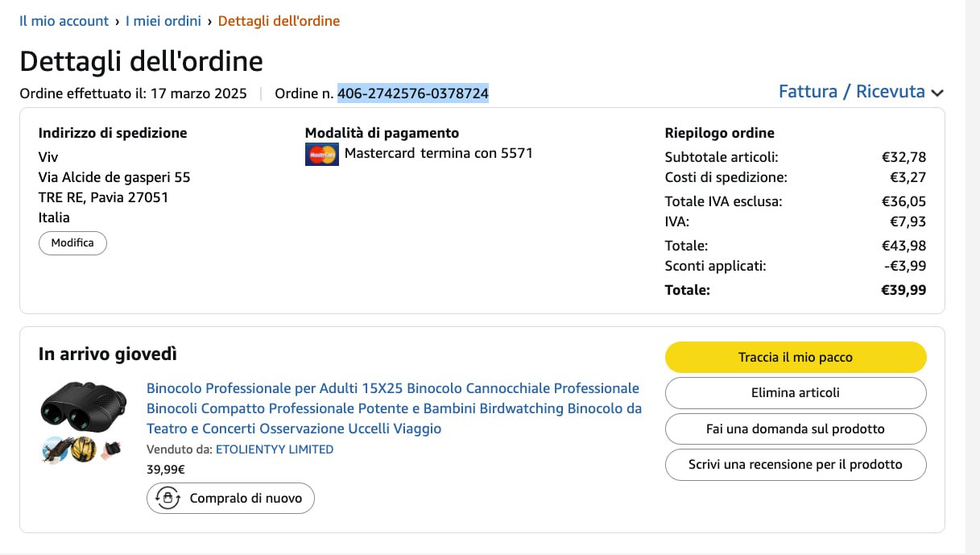This screenshot has height=555, width=980.
Task: Open Scrivi una recensione per il prodotto
Action: (795, 465)
